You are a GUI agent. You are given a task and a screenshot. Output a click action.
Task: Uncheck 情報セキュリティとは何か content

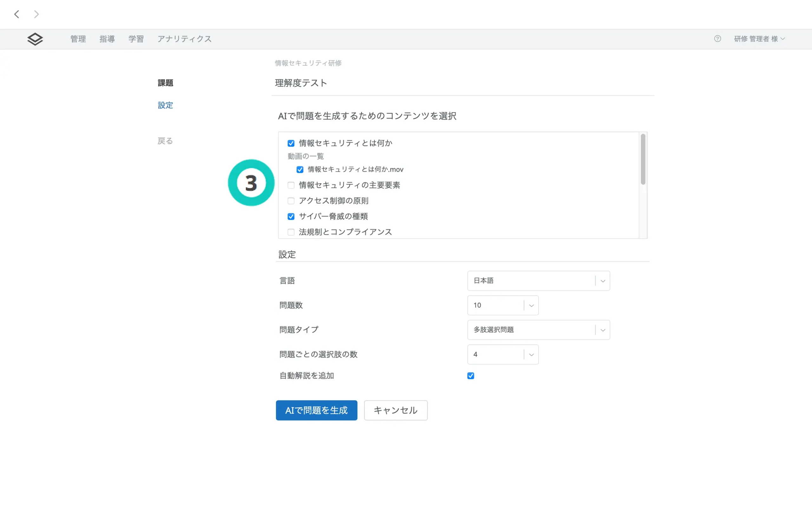point(291,144)
